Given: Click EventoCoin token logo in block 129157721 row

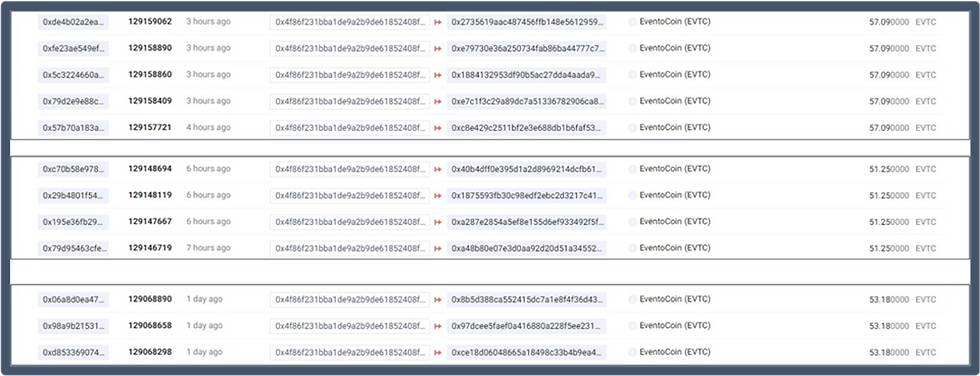Looking at the screenshot, I should (x=632, y=128).
